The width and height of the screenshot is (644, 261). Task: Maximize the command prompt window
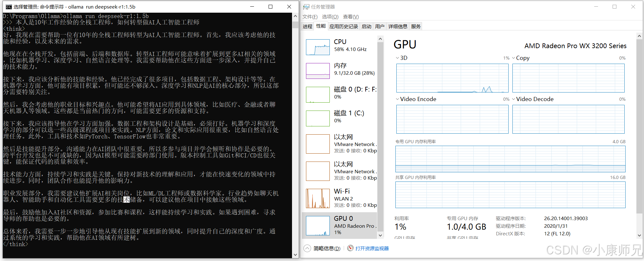pyautogui.click(x=270, y=7)
